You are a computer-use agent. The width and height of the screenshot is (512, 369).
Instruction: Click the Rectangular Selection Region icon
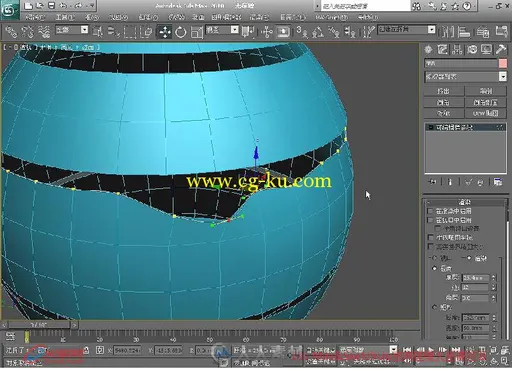point(130,32)
